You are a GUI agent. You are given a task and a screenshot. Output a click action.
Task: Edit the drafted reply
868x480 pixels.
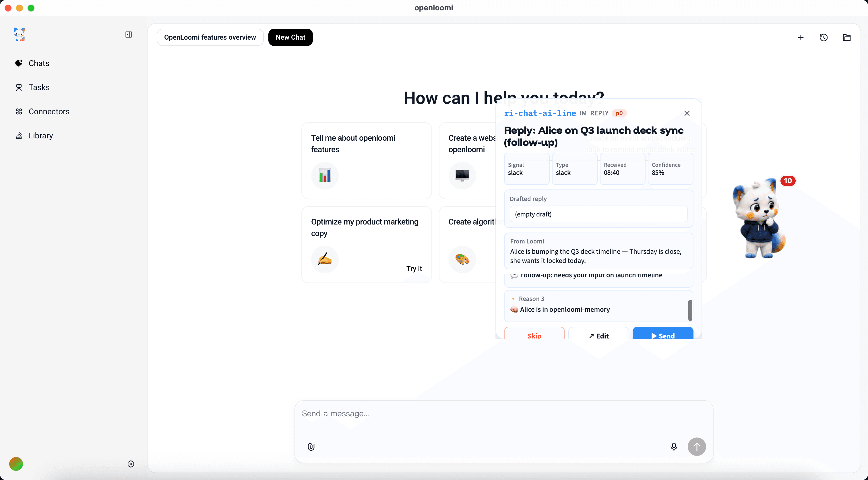click(598, 334)
